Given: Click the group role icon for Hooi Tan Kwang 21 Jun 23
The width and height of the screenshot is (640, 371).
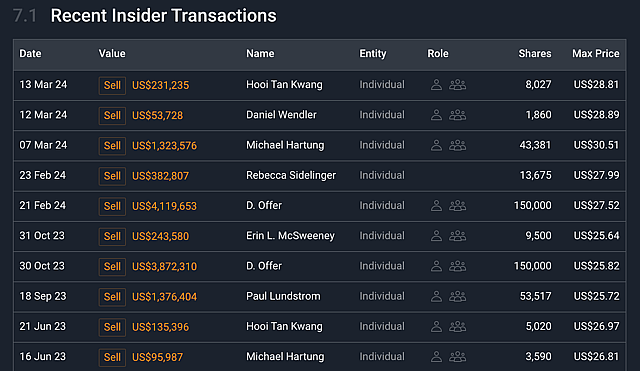Looking at the screenshot, I should point(458,326).
